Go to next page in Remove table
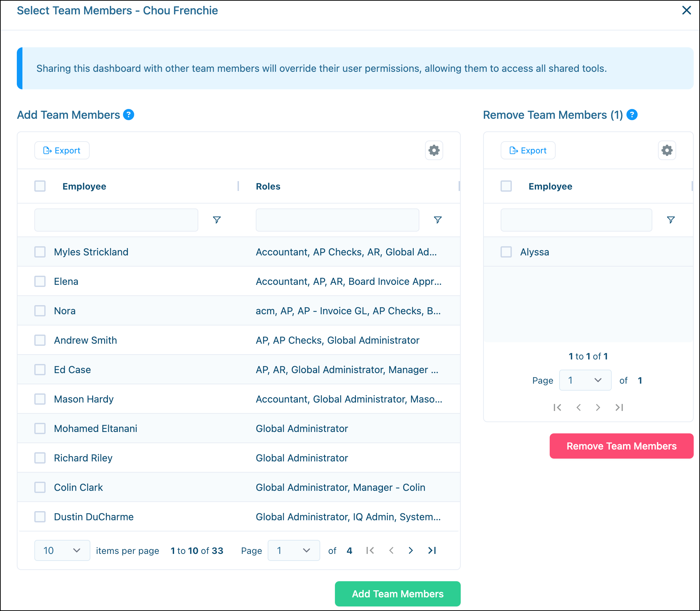Viewport: 700px width, 611px height. [x=598, y=407]
